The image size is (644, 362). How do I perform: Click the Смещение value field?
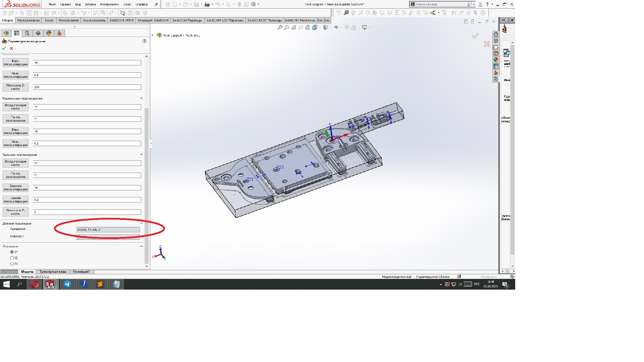pyautogui.click(x=108, y=230)
